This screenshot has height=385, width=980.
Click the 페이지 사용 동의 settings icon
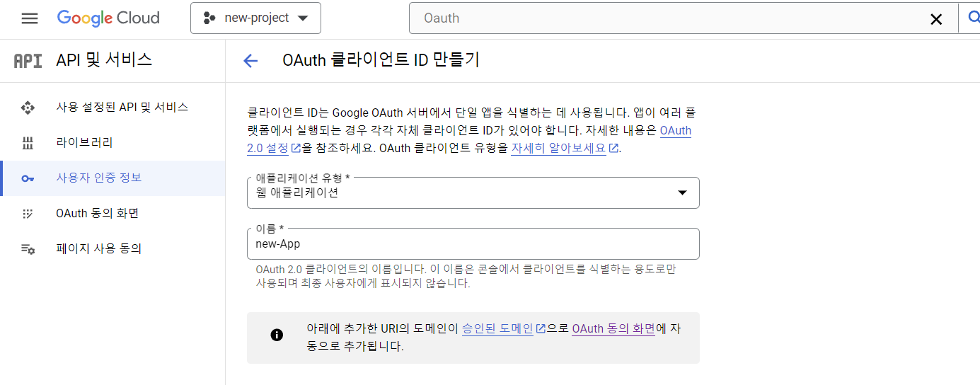point(28,249)
